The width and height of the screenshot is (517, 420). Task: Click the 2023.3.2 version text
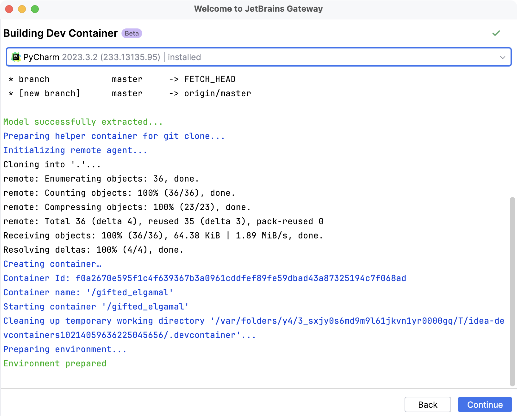[x=111, y=57]
